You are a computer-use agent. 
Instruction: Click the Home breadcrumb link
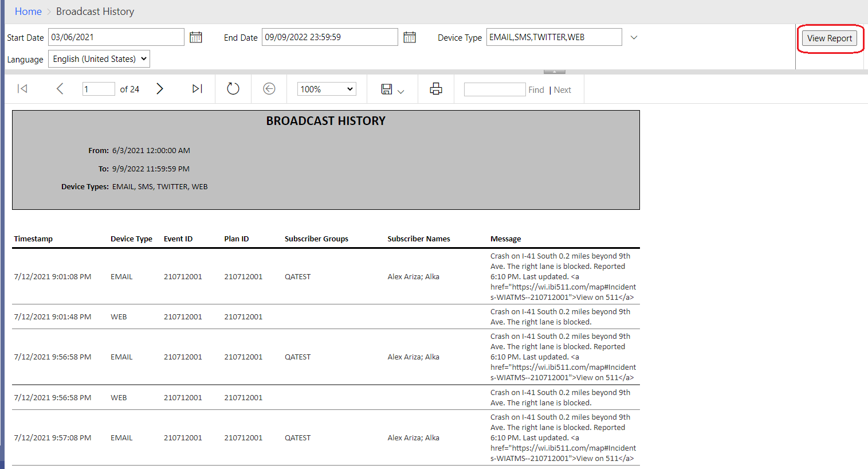tap(28, 11)
